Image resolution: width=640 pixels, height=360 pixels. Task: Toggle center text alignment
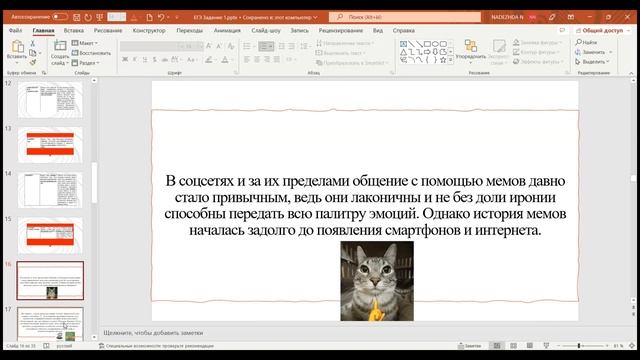click(x=257, y=60)
